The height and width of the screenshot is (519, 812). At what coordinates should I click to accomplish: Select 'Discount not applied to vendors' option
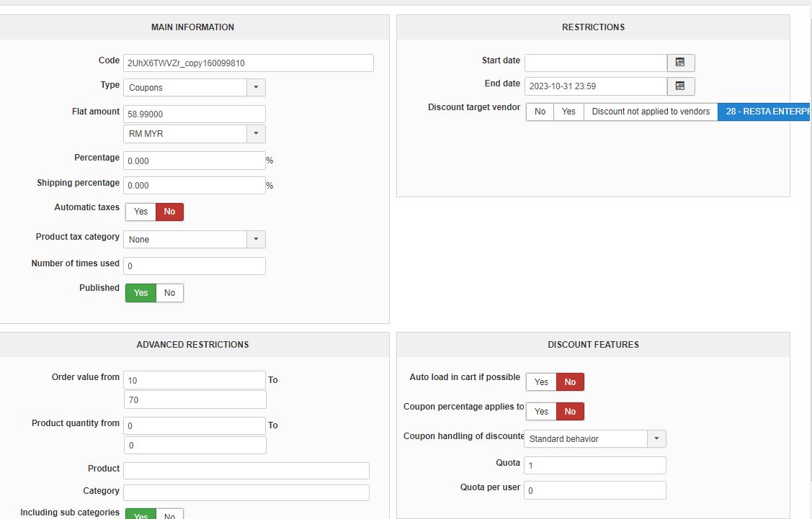[651, 112]
